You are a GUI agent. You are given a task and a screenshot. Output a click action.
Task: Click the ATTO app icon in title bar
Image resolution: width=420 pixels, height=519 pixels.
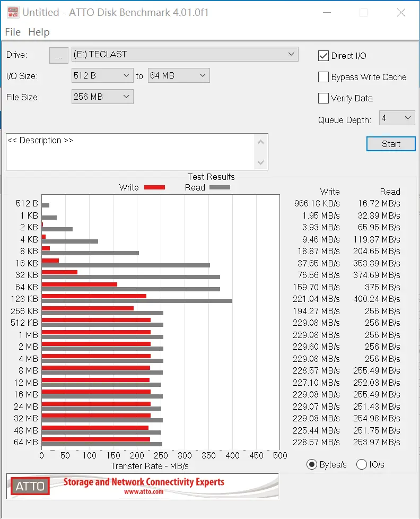[x=13, y=12]
